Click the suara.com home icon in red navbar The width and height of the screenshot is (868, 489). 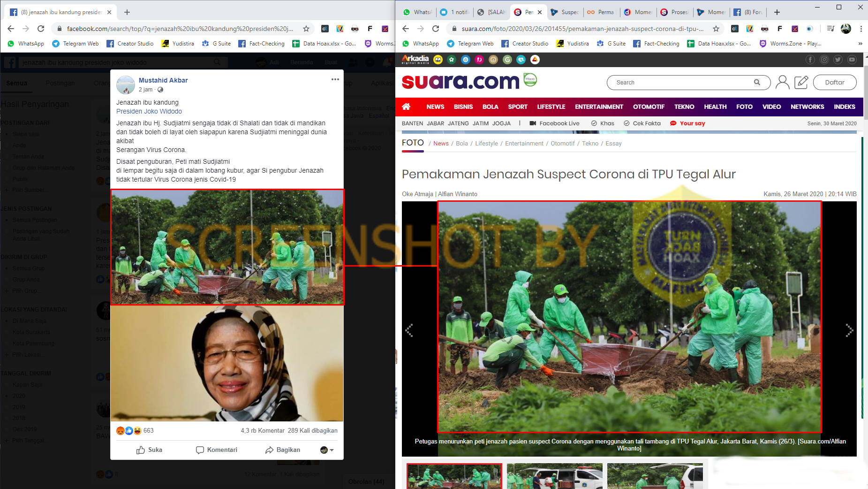point(406,107)
